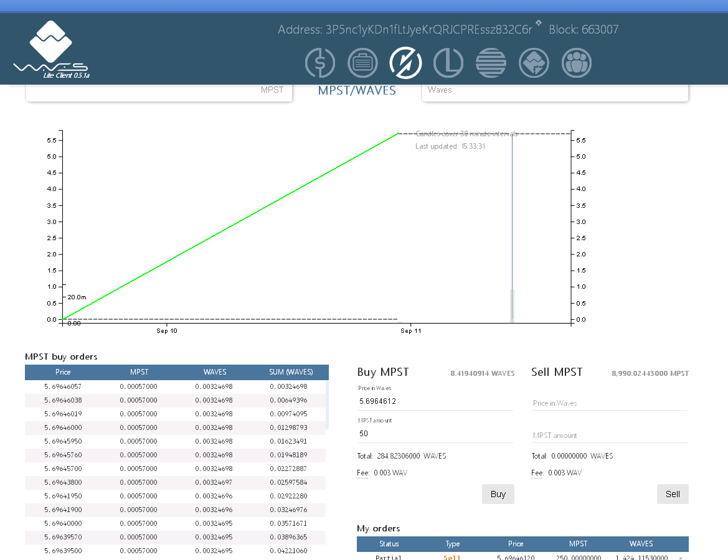Focus Buy MPST amount field containing 50
The image size is (728, 560).
click(x=435, y=434)
